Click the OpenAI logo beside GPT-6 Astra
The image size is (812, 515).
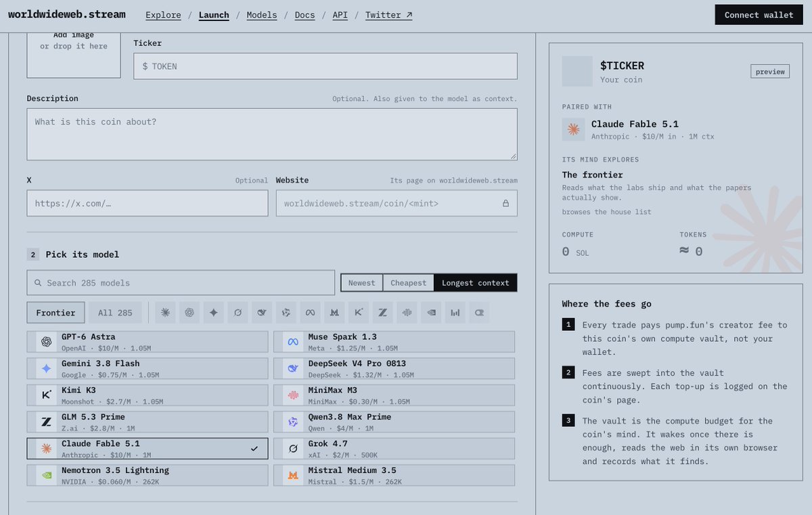pos(46,342)
